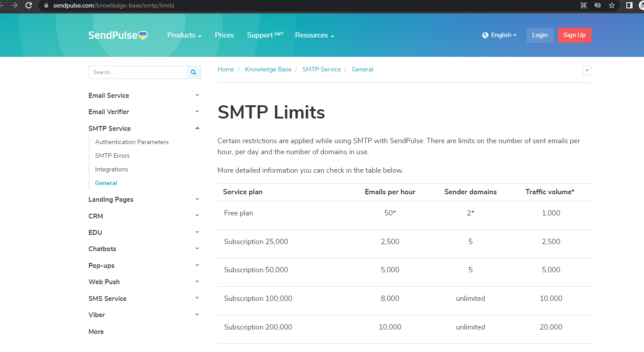
Task: Open Integrations in sidebar
Action: (112, 169)
